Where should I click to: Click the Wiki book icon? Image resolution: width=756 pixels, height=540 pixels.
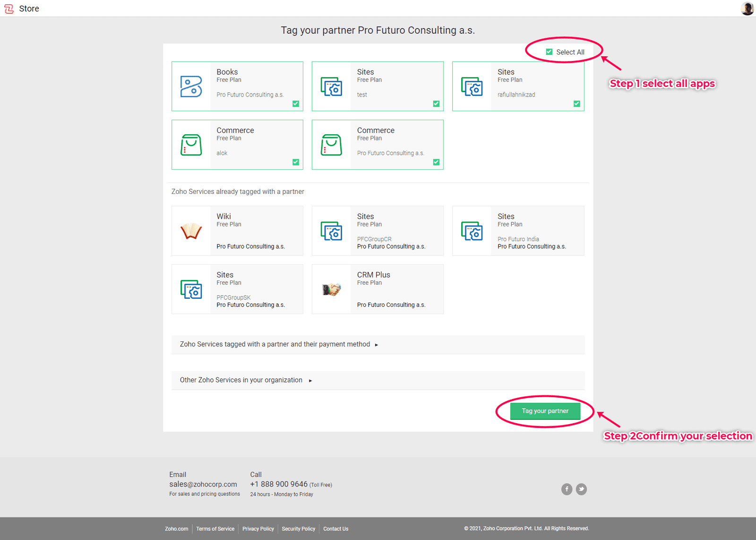191,231
